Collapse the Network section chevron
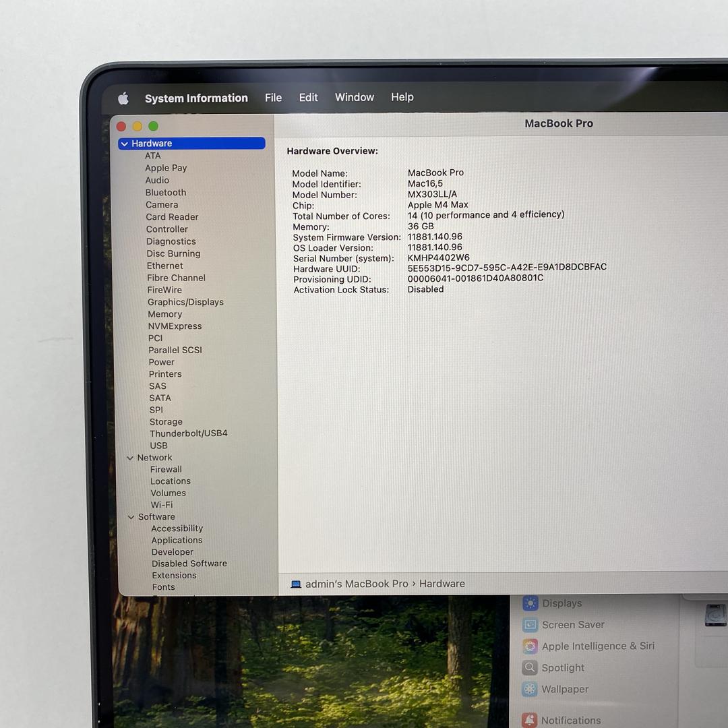 click(131, 458)
